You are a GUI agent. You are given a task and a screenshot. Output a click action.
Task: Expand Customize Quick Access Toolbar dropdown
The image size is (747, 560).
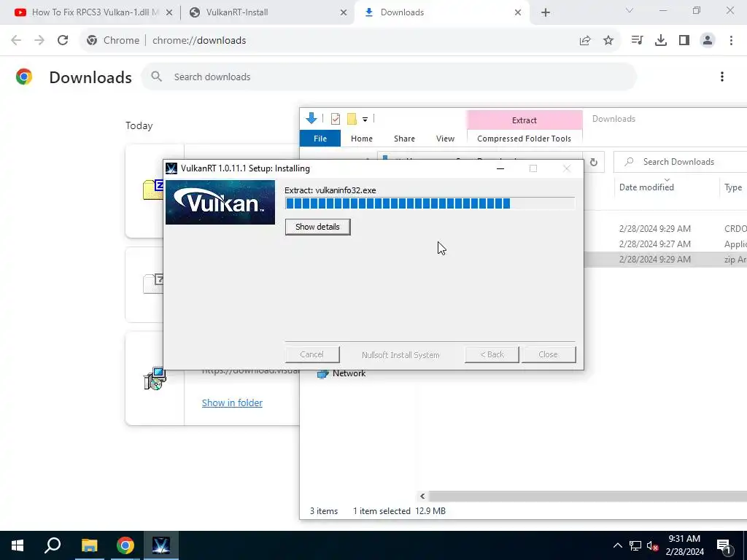[x=365, y=119]
